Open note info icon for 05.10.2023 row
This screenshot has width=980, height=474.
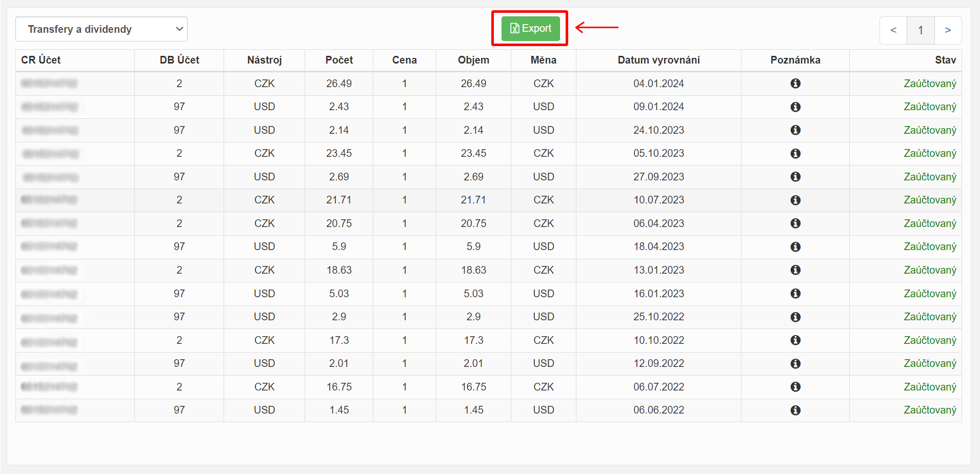point(795,153)
